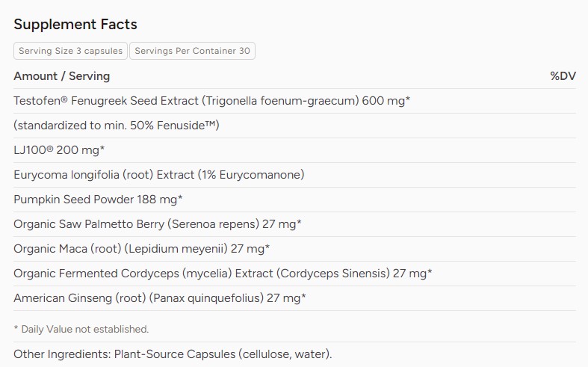Image resolution: width=588 pixels, height=367 pixels.
Task: Click the Panax quinquefolius botanical name text
Action: [207, 298]
